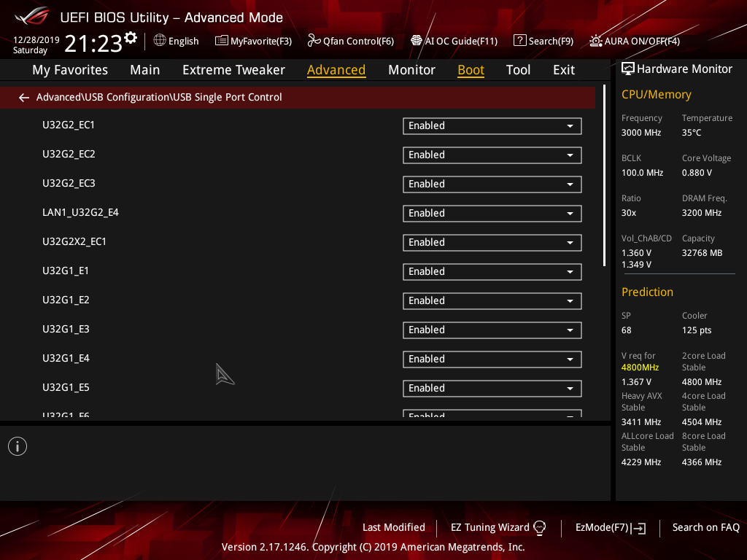Click the settings list vertical scrollbar
Image resolution: width=747 pixels, height=560 pixels.
click(604, 175)
